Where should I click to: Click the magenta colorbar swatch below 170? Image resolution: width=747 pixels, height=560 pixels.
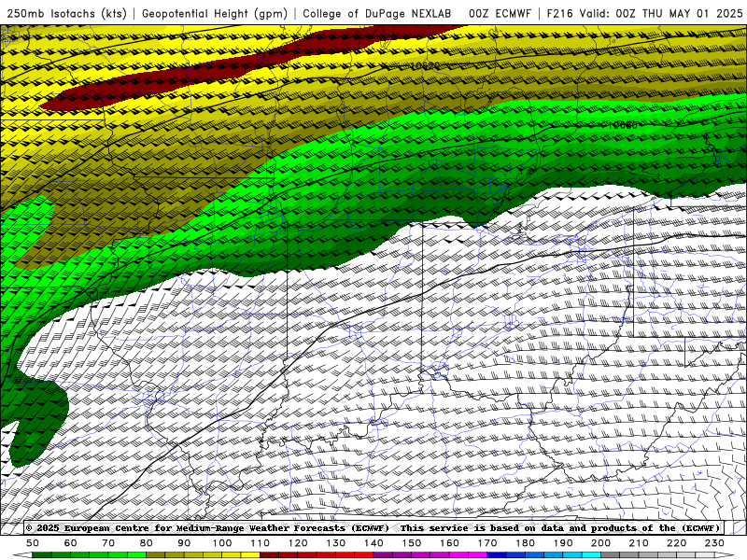coord(478,555)
